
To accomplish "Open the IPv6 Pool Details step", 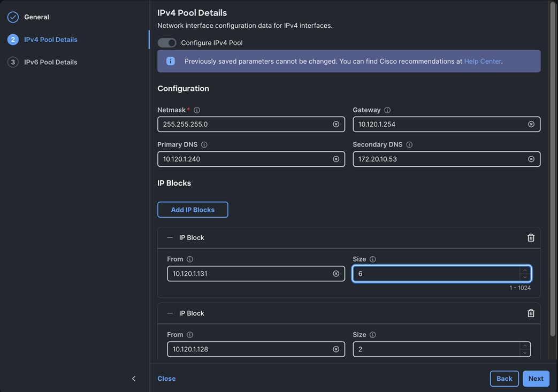I will click(51, 62).
